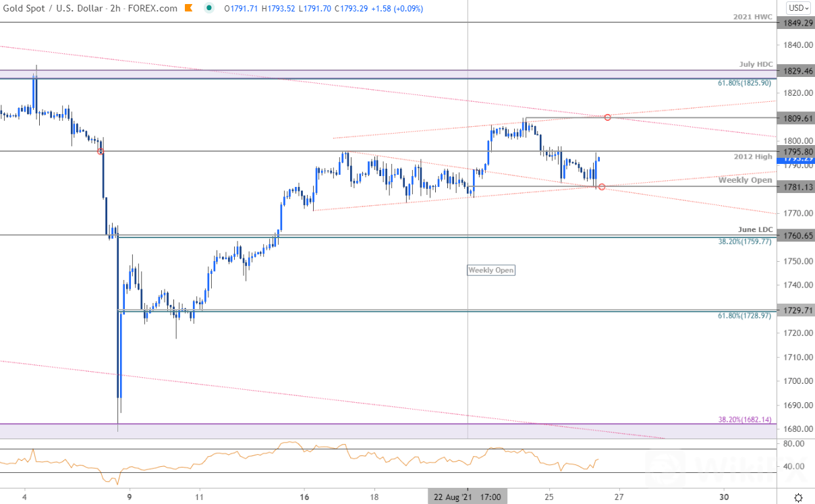Click the highlighted 22 Aug '21 17:00 date
815x504 pixels.
[x=467, y=497]
